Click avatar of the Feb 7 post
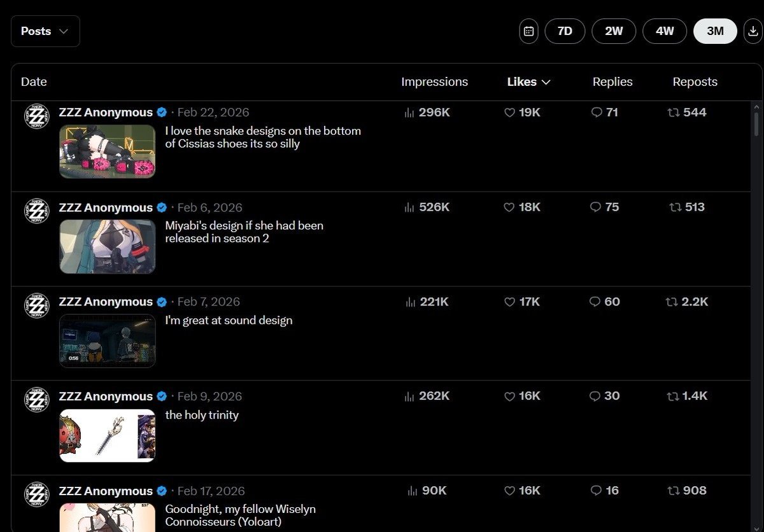Screen dimensions: 764x532 [37, 306]
